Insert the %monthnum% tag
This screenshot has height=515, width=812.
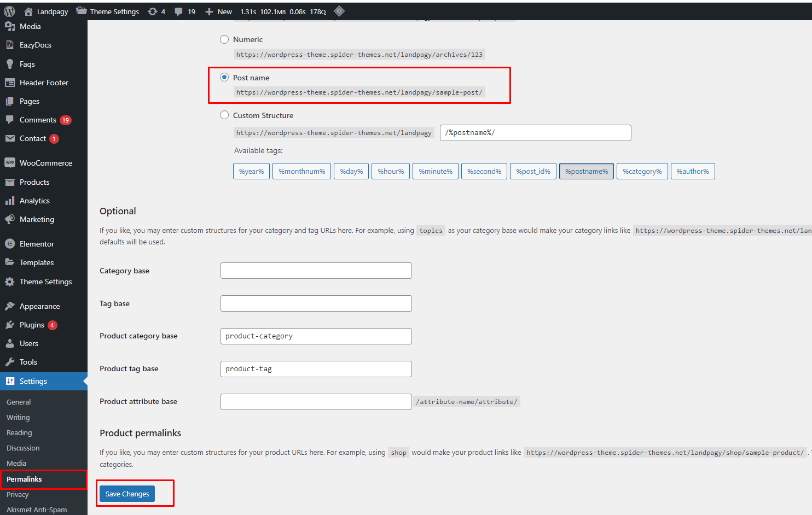[x=301, y=171]
